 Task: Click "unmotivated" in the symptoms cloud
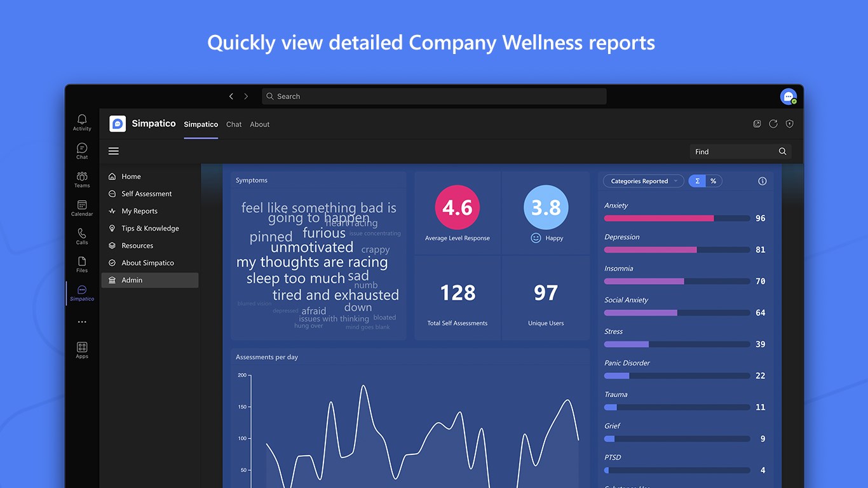312,247
